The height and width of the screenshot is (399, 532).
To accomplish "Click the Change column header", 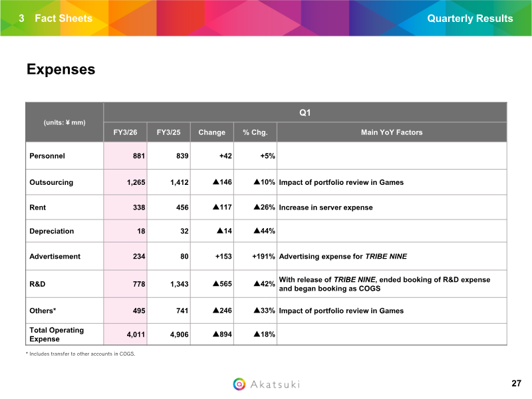I will [x=211, y=132].
